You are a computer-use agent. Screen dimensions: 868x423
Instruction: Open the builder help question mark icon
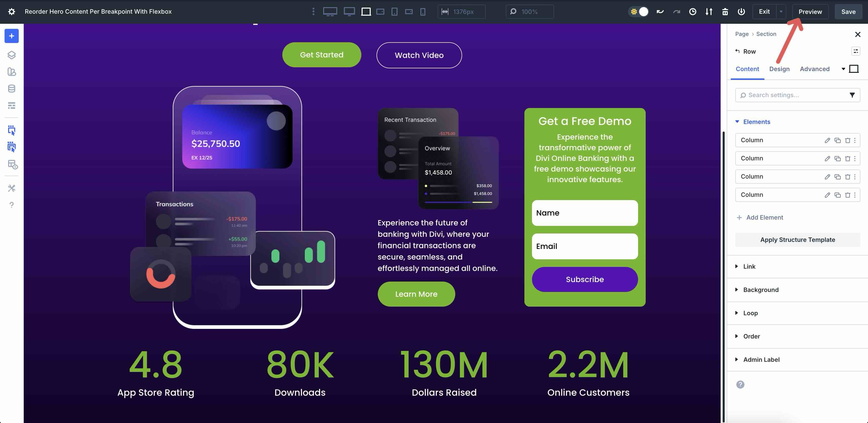11,205
